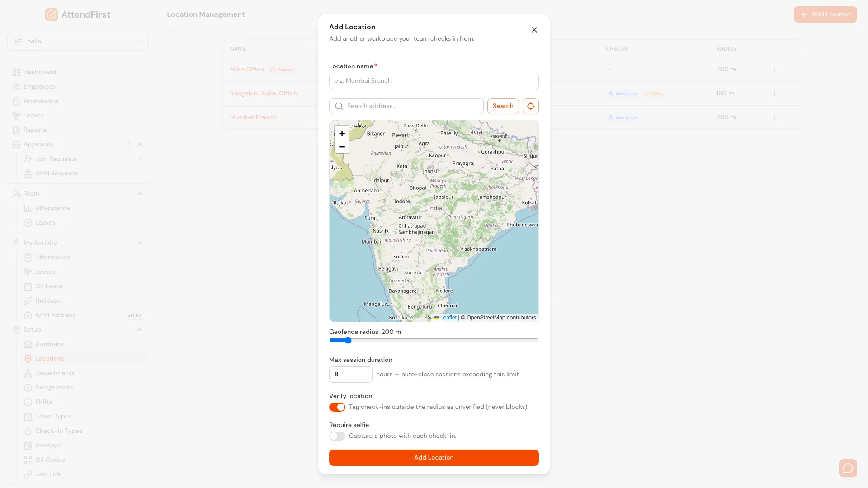
Task: Click Leaves in main sidebar
Action: [33, 116]
